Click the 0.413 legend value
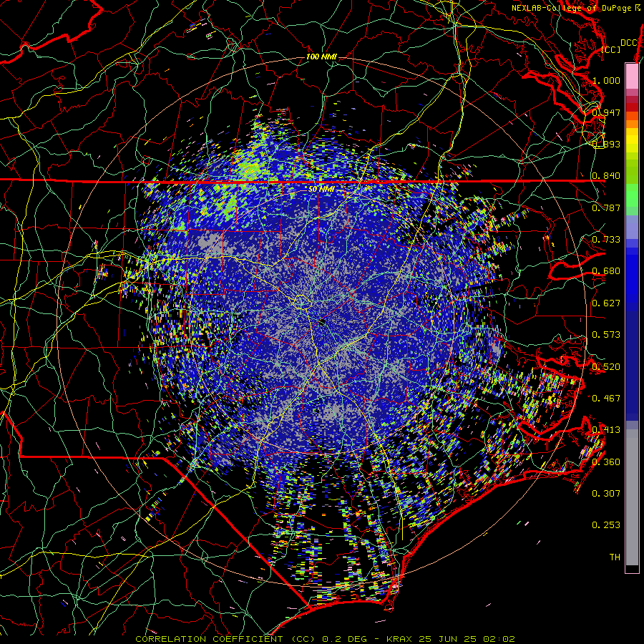 click(x=606, y=430)
